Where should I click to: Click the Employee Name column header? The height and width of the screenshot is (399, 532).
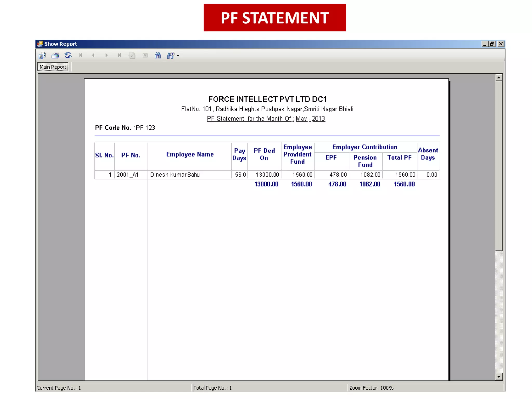190,154
